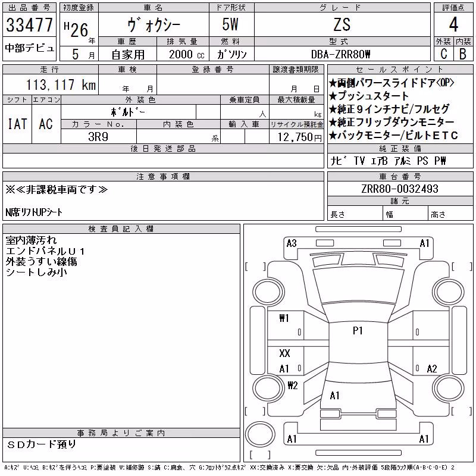
Task: Click the header "検査員記入欄"
Action: pyautogui.click(x=121, y=229)
